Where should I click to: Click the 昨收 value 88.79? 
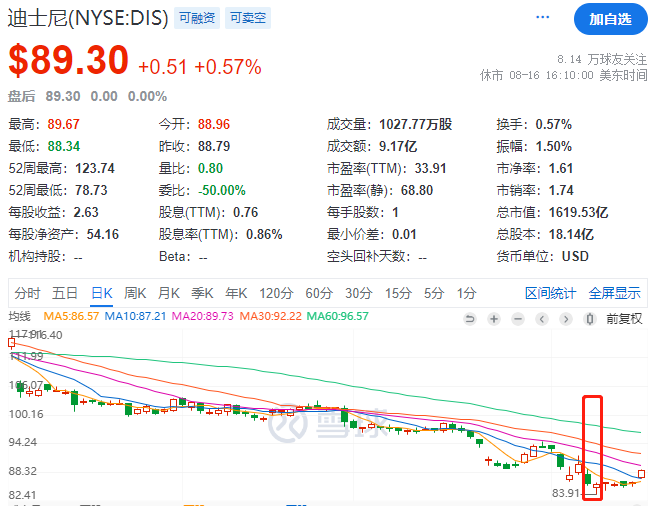(x=214, y=146)
